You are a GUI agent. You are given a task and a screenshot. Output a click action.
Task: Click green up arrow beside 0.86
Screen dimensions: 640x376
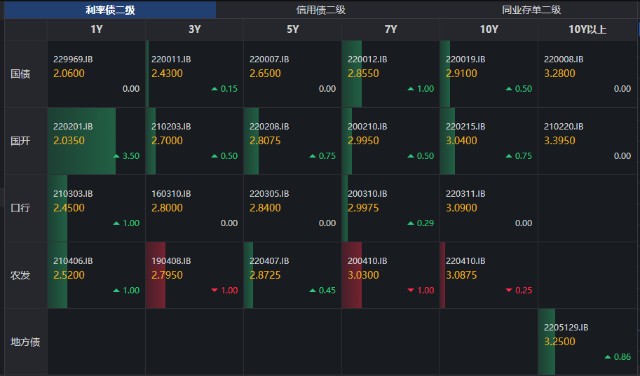[607, 357]
